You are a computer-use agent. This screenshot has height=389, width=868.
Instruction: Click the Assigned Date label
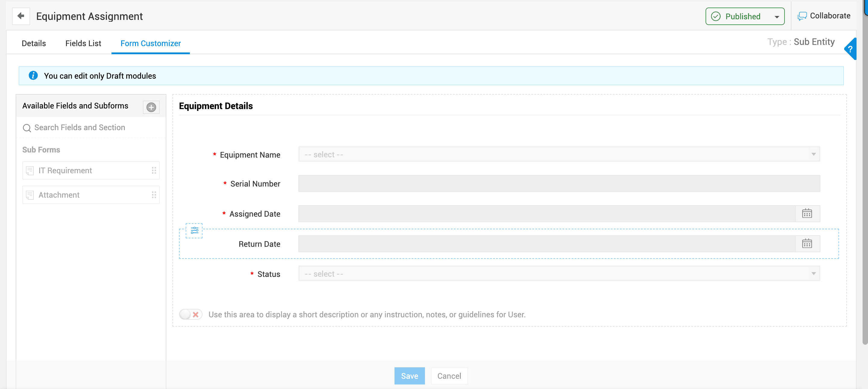(x=254, y=214)
